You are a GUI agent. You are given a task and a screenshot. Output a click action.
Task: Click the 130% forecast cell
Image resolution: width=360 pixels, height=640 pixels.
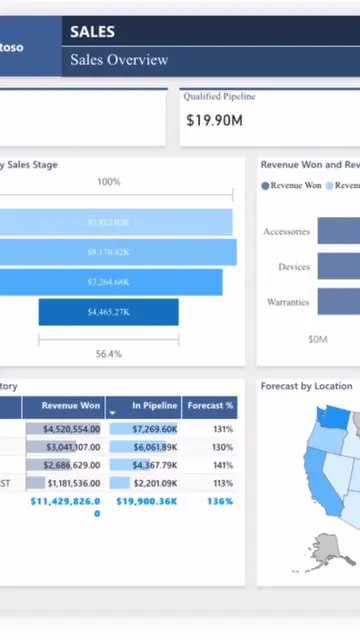tap(222, 447)
